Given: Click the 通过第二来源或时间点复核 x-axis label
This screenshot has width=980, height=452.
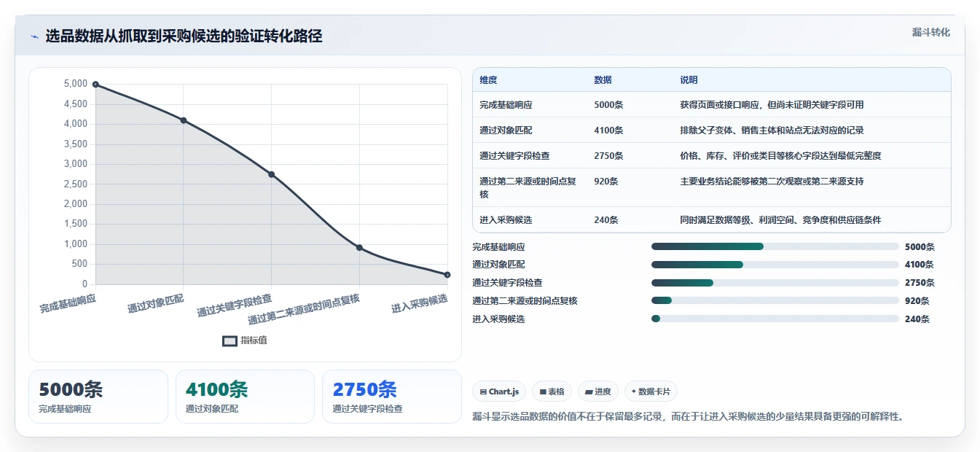Looking at the screenshot, I should (x=304, y=309).
